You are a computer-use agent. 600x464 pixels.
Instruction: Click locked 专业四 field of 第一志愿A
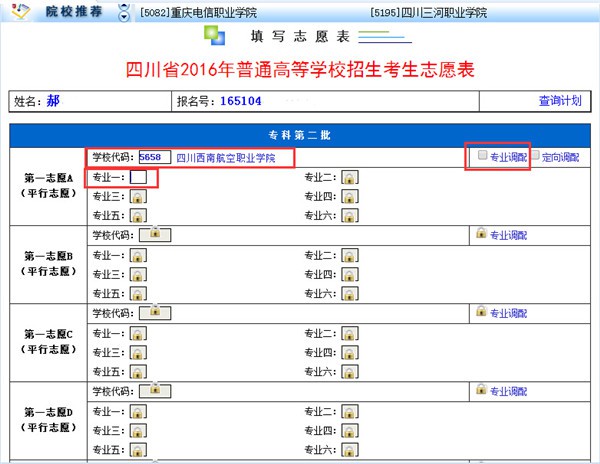click(350, 197)
